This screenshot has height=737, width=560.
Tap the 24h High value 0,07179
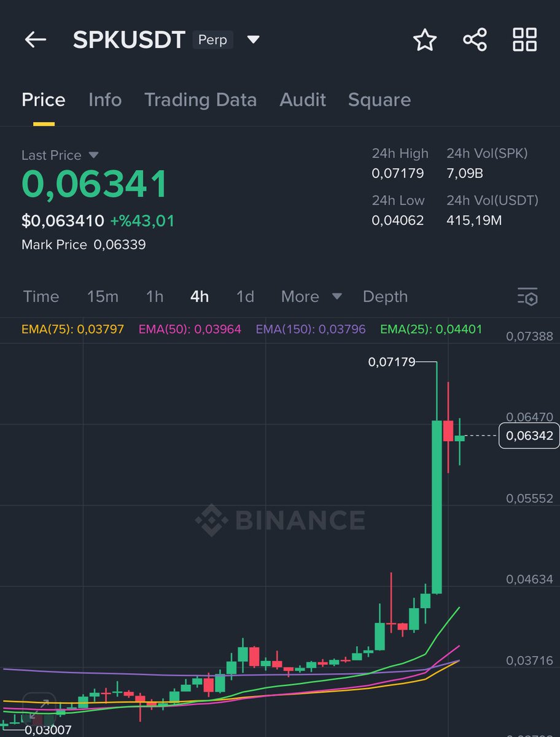point(397,174)
